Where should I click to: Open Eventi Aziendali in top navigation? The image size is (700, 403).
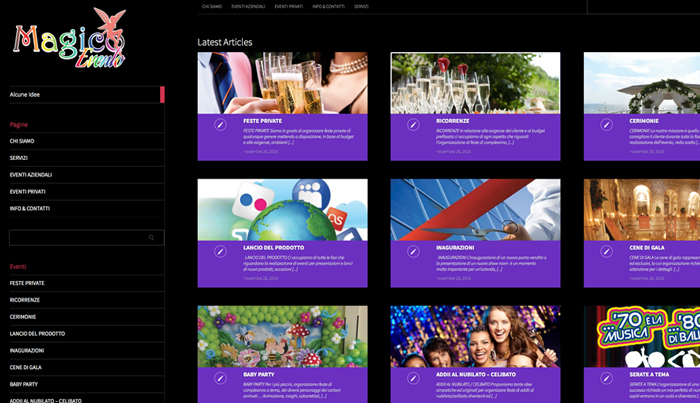(248, 7)
